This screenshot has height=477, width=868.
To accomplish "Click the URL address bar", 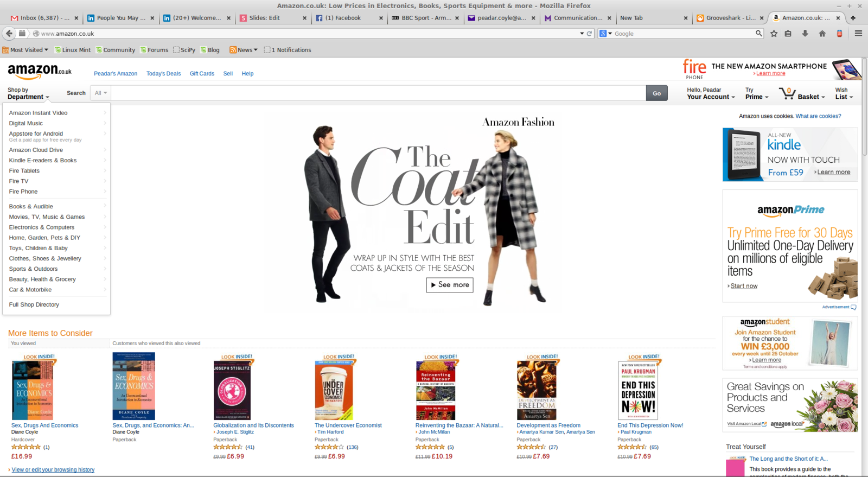I will pyautogui.click(x=309, y=34).
